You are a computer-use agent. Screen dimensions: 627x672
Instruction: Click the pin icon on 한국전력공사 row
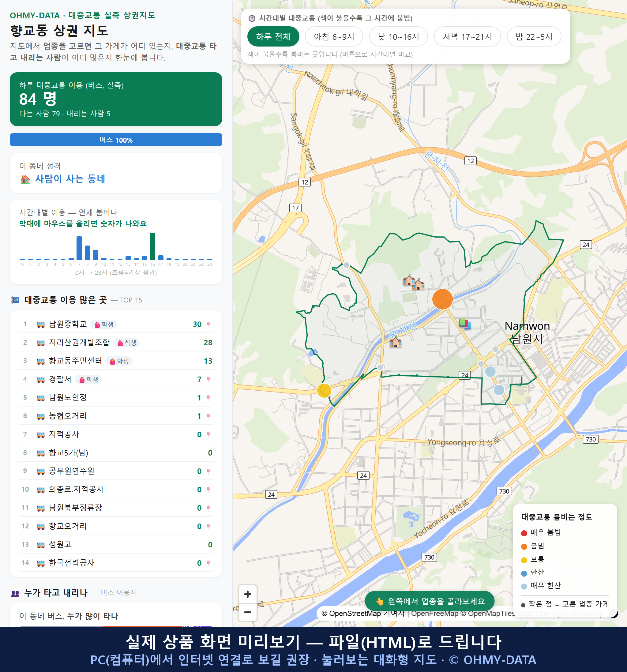[x=208, y=563]
